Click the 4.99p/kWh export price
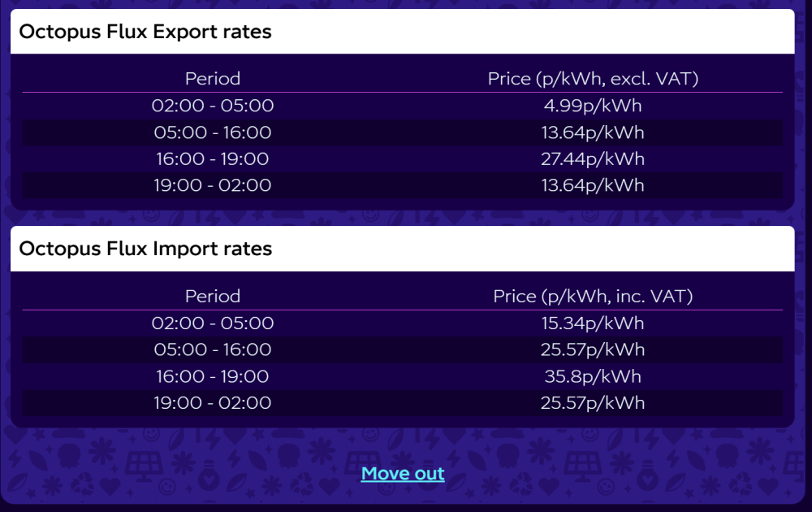 click(593, 106)
